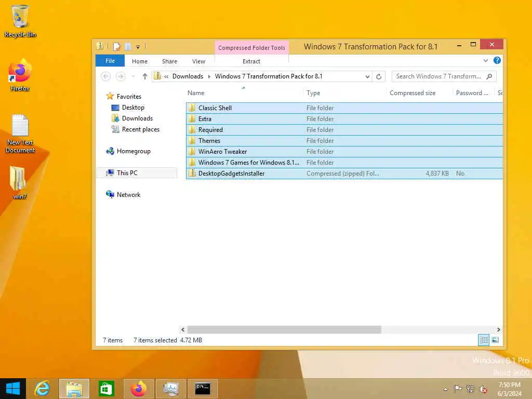Show hidden breadcrumb path with double chevron
The height and width of the screenshot is (399, 532).
tap(166, 77)
